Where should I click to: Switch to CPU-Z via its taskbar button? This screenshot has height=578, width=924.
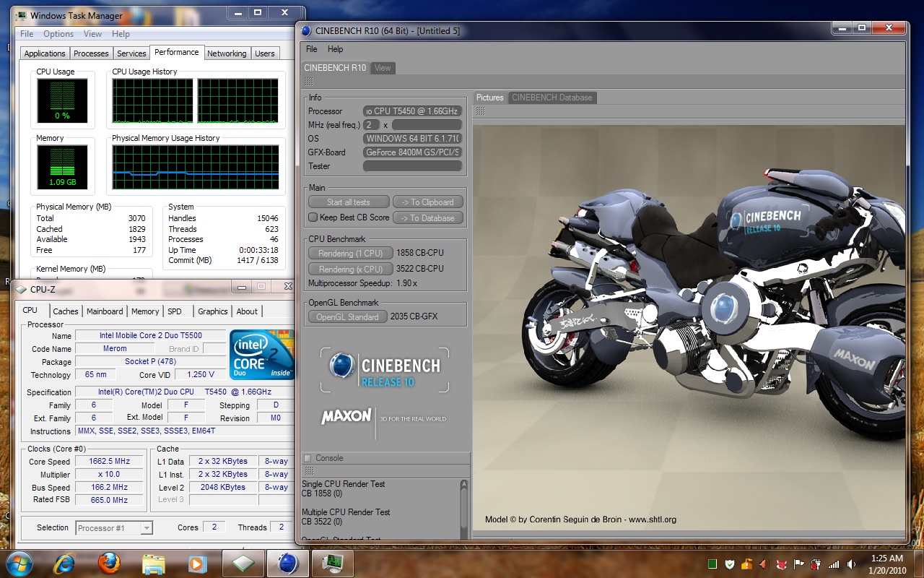(243, 564)
